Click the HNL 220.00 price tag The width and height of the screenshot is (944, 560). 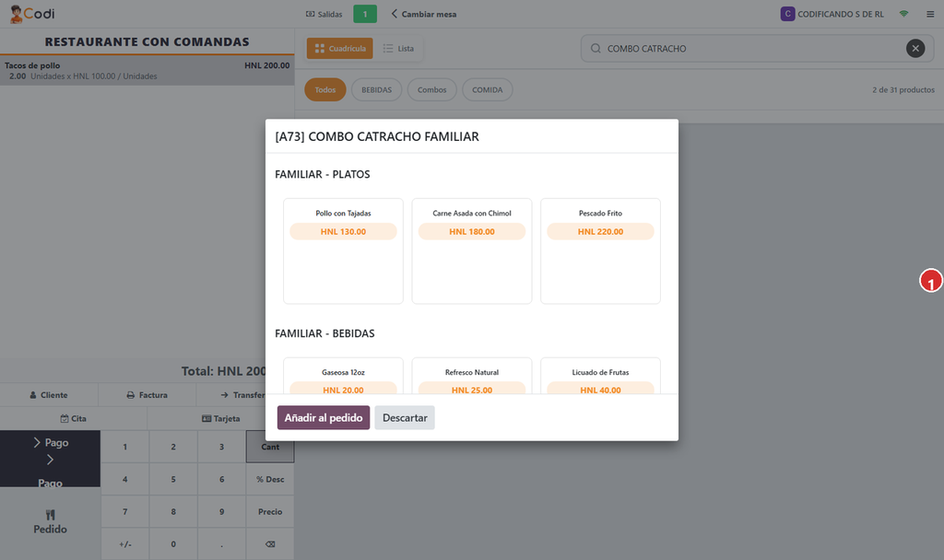(x=600, y=231)
